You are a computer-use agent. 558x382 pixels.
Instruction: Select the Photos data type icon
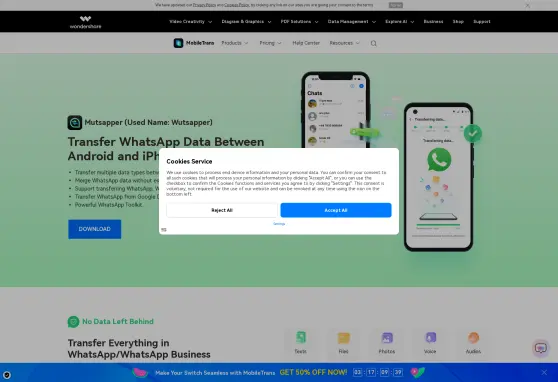click(387, 338)
